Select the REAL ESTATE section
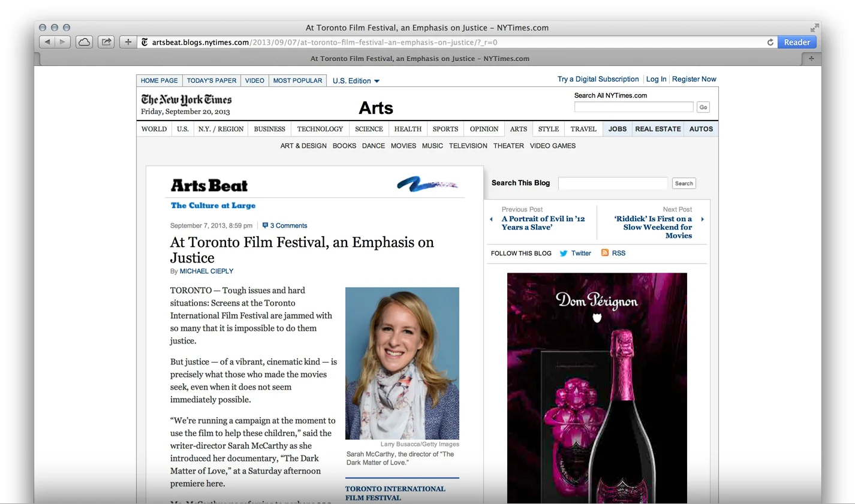Screen dimensions: 855x504 658,129
